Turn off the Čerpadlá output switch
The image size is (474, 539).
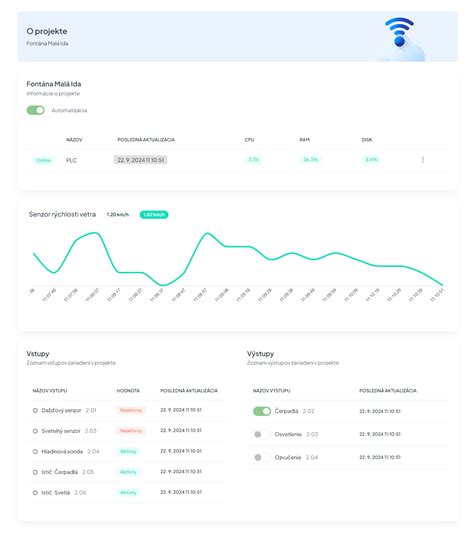coord(262,411)
